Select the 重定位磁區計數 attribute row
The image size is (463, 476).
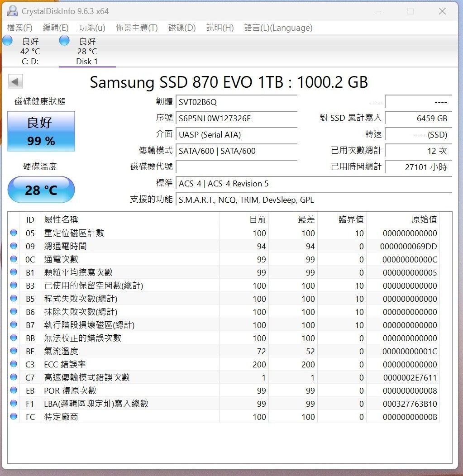(x=224, y=233)
